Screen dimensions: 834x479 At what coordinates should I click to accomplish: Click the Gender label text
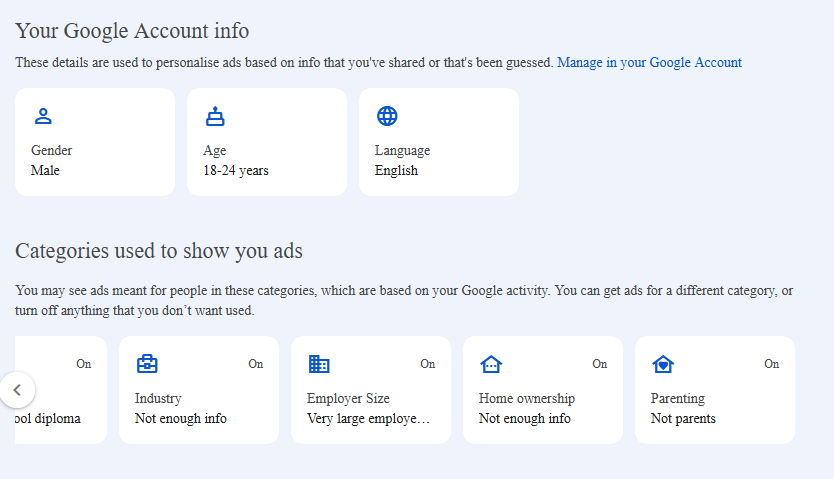click(x=52, y=150)
